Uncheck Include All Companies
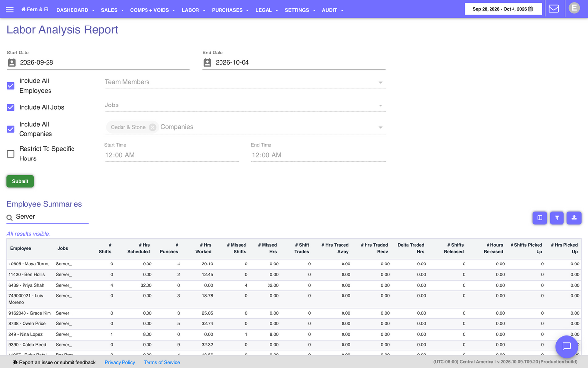This screenshot has width=588, height=368. pos(10,129)
